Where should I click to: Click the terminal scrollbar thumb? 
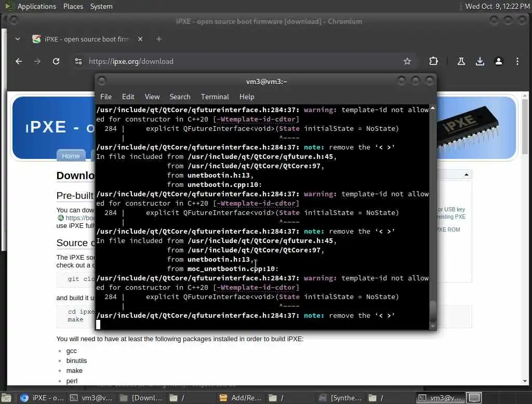433,311
